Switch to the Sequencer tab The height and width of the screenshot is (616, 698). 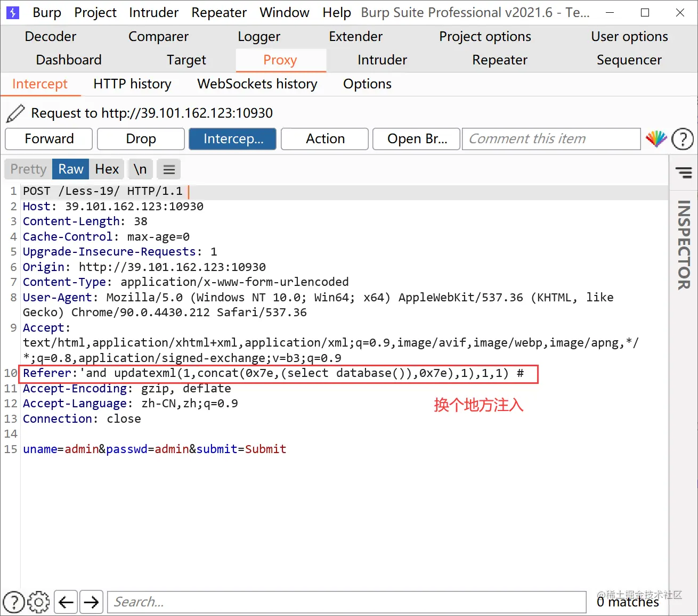[629, 60]
